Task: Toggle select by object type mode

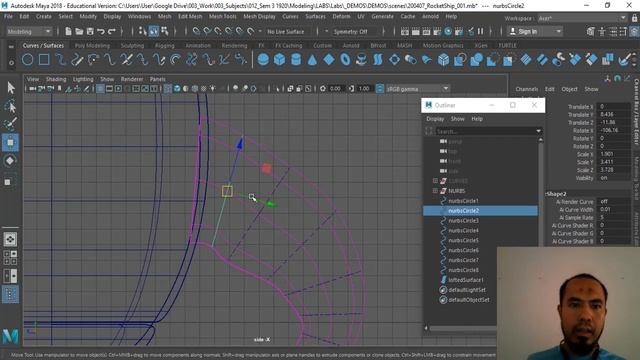Action: click(153, 31)
